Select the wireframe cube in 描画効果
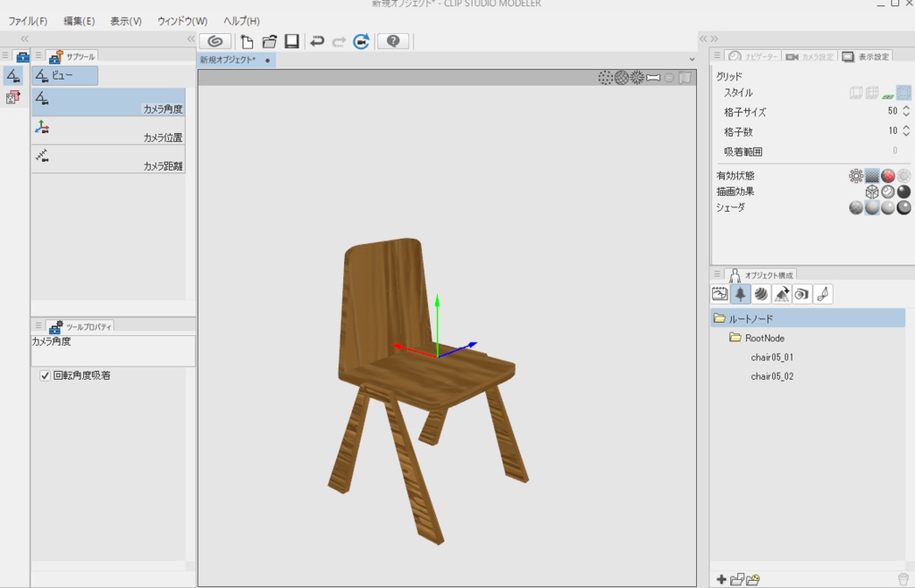915x588 pixels. click(872, 191)
